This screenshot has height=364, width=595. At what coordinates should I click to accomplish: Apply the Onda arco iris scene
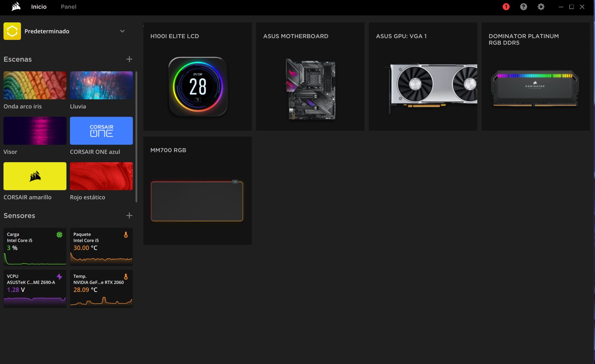(x=35, y=85)
